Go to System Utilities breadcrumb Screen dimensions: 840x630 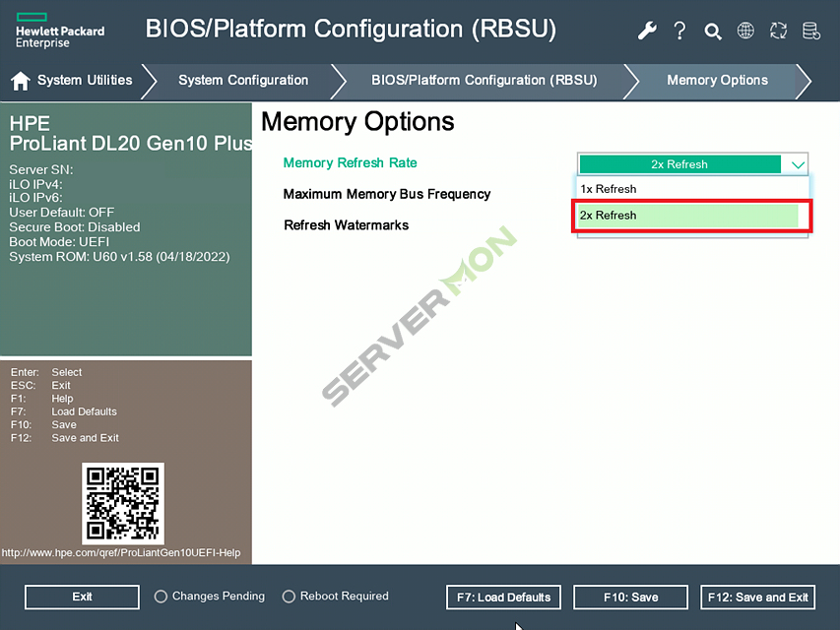pos(85,81)
